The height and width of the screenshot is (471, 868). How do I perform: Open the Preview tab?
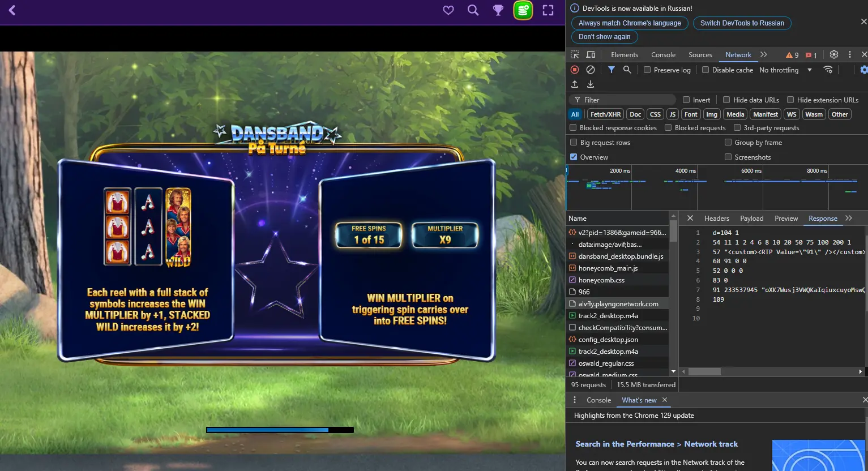pyautogui.click(x=786, y=219)
